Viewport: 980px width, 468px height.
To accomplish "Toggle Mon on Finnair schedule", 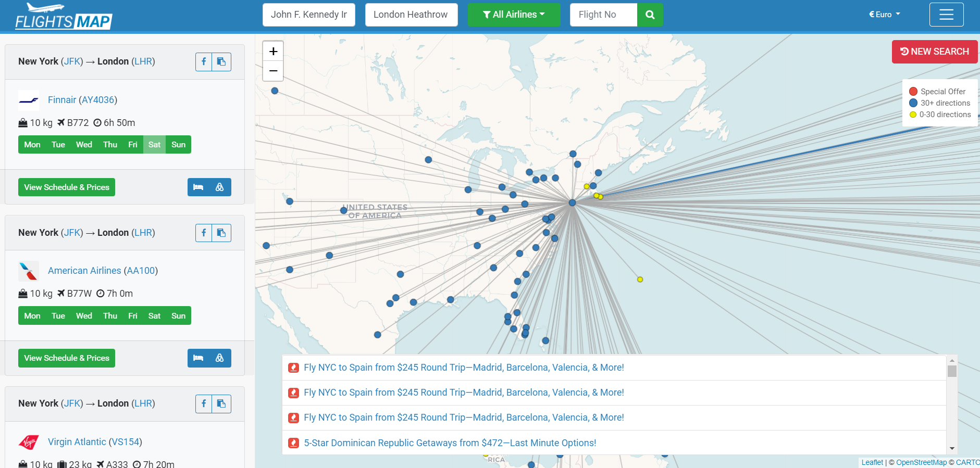I will (x=32, y=145).
